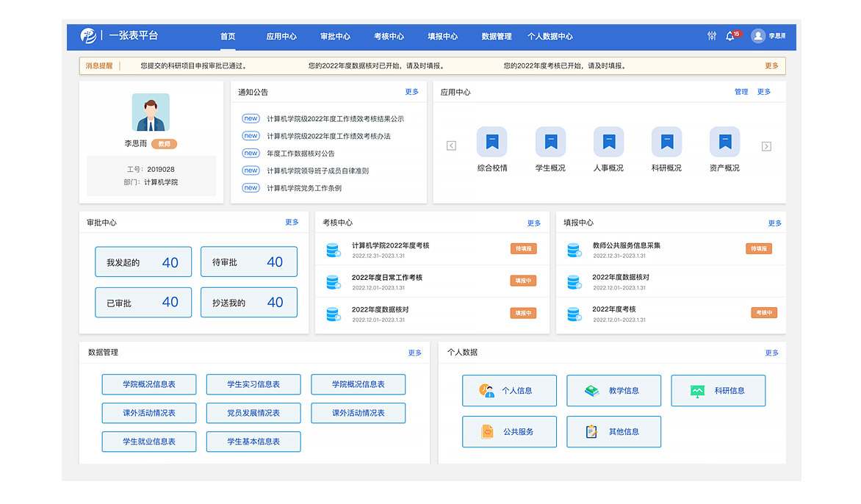The width and height of the screenshot is (861, 504).
Task: Expand 通知公告 list via 更多
Action: tap(411, 92)
